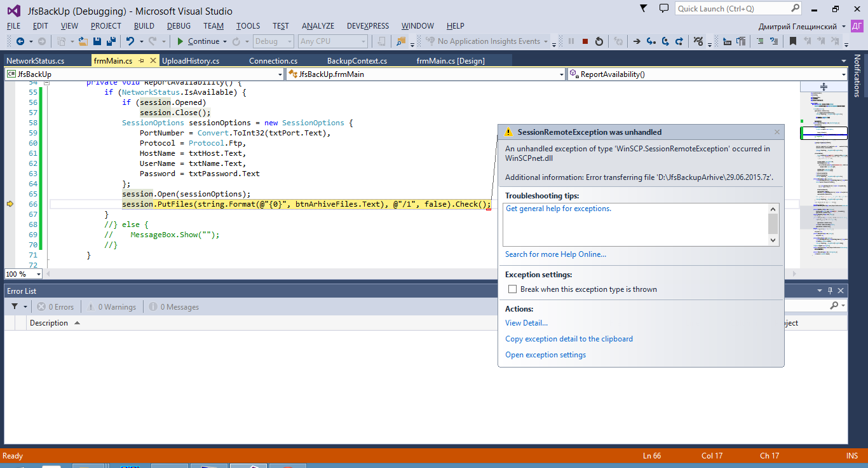Open the feedback speech bubble icon
The width and height of the screenshot is (868, 468).
click(664, 9)
